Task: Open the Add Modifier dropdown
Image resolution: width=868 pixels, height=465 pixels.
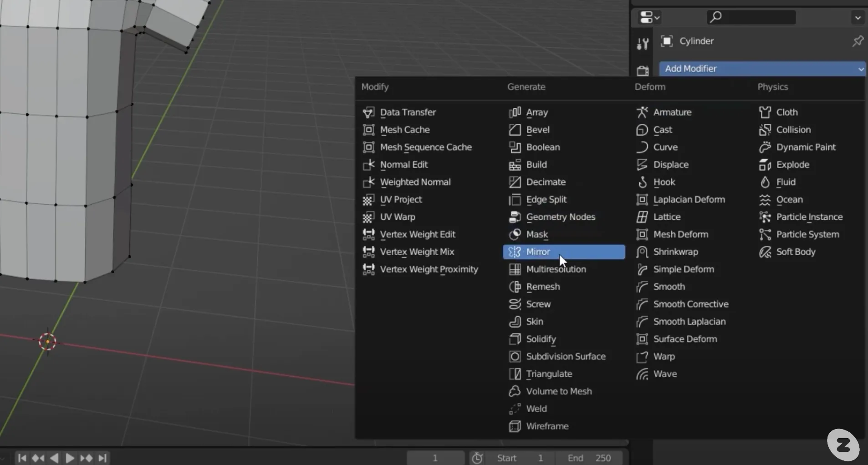Action: (762, 69)
